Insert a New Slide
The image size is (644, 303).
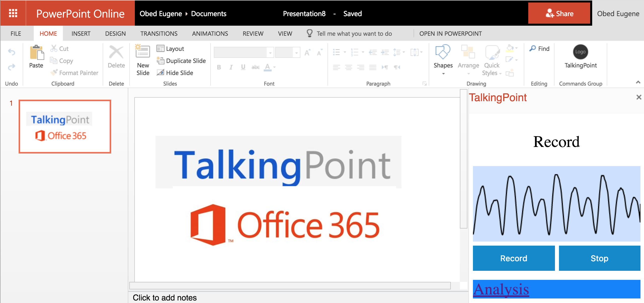click(143, 60)
